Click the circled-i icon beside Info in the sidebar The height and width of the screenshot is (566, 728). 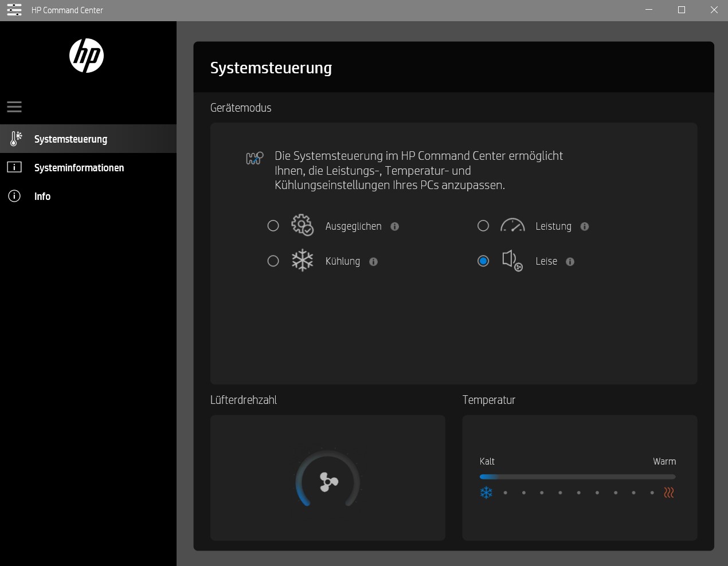pyautogui.click(x=14, y=196)
